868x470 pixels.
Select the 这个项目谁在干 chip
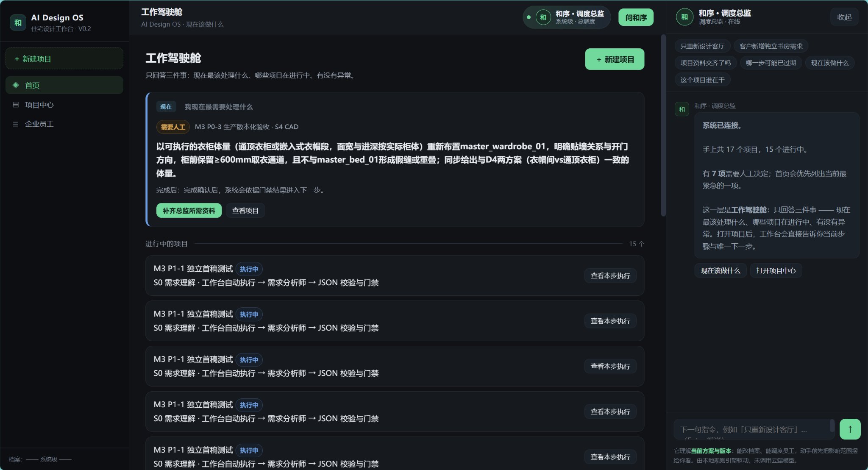[702, 80]
